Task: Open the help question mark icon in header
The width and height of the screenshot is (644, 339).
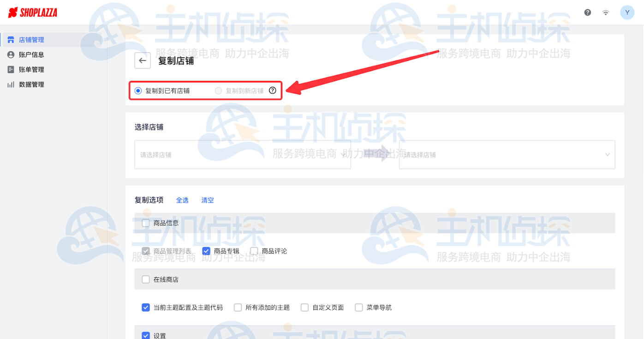Action: pos(587,12)
